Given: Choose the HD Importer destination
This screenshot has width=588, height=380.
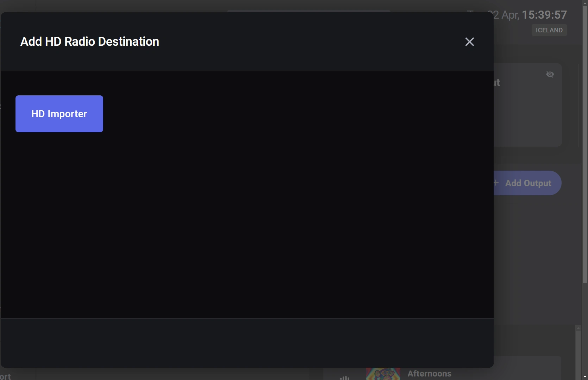Looking at the screenshot, I should tap(59, 114).
